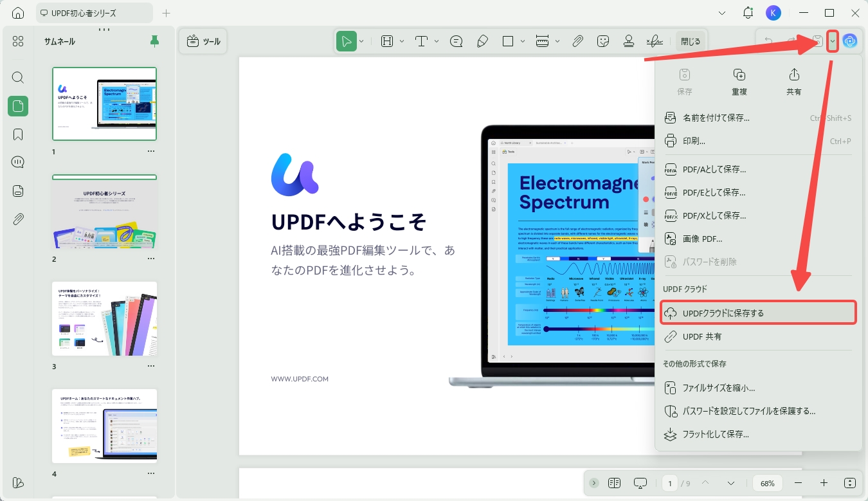Open the sidebar bottom layers icon
The height and width of the screenshot is (501, 868).
(18, 482)
